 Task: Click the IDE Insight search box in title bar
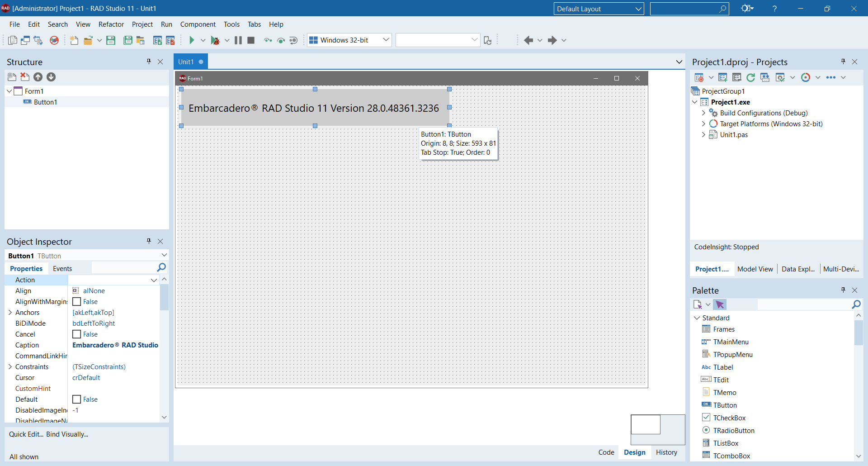tap(689, 9)
